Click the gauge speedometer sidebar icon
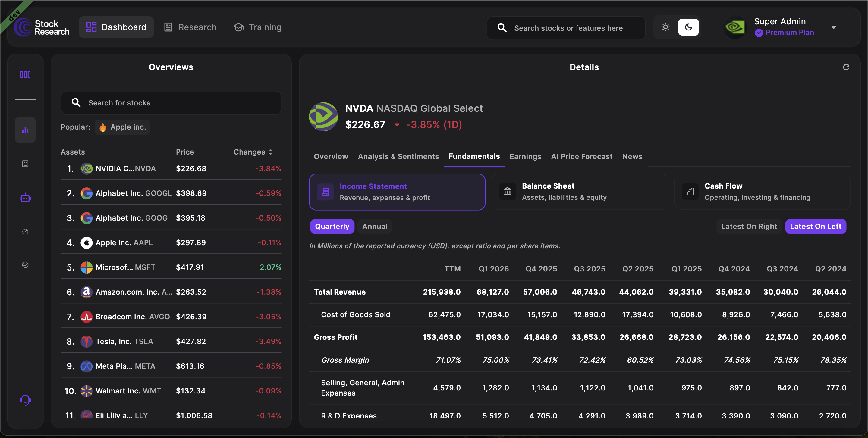 [x=25, y=231]
